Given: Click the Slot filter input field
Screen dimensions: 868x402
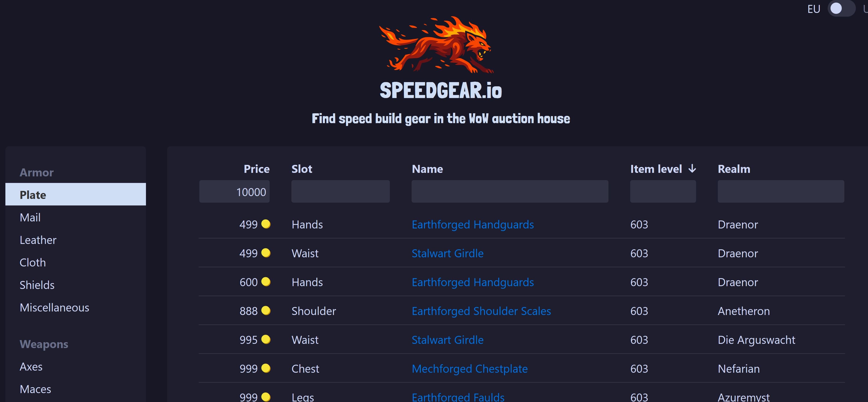Looking at the screenshot, I should pyautogui.click(x=340, y=192).
